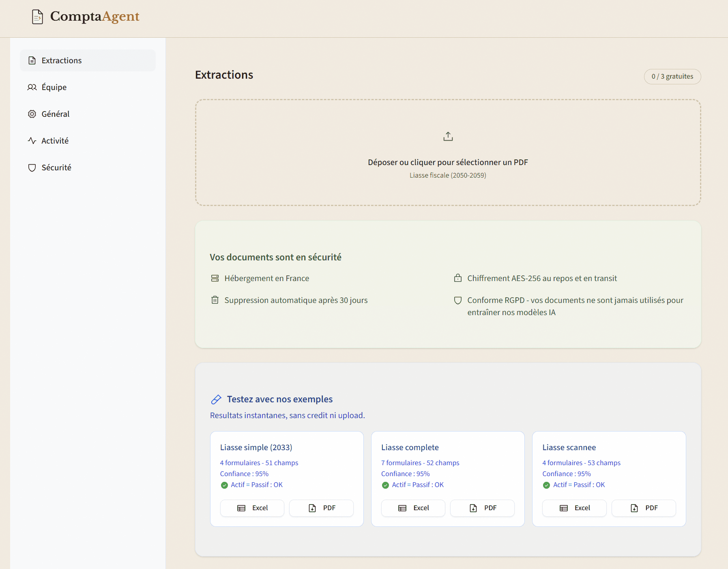Click the lock icon beside Chiffrement AES-256
The height and width of the screenshot is (569, 728).
tap(458, 278)
